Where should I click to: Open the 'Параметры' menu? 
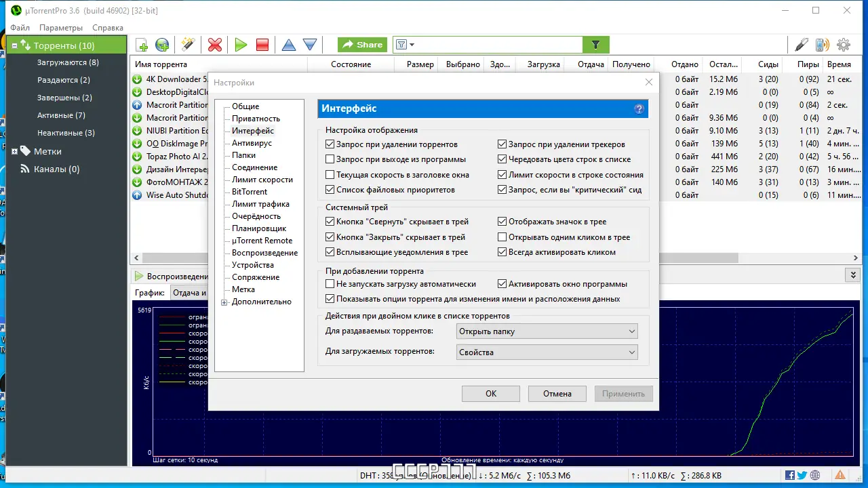click(x=61, y=28)
